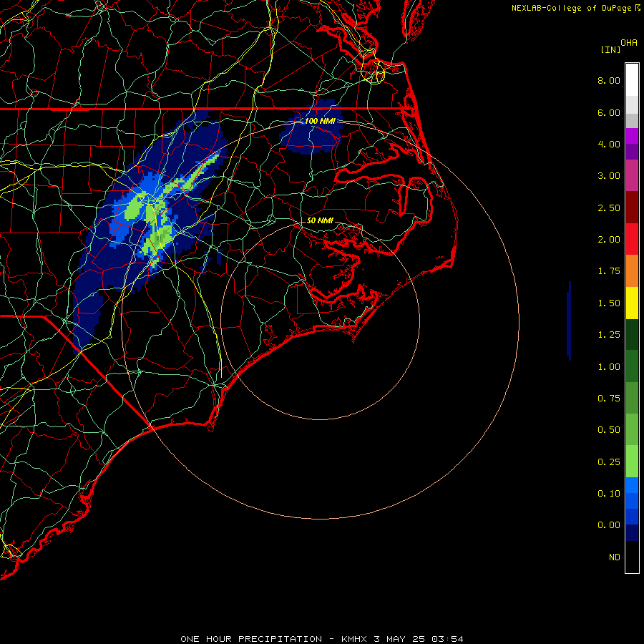The image size is (644, 644).
Task: Click the 0.75 legend value
Action: coord(609,399)
